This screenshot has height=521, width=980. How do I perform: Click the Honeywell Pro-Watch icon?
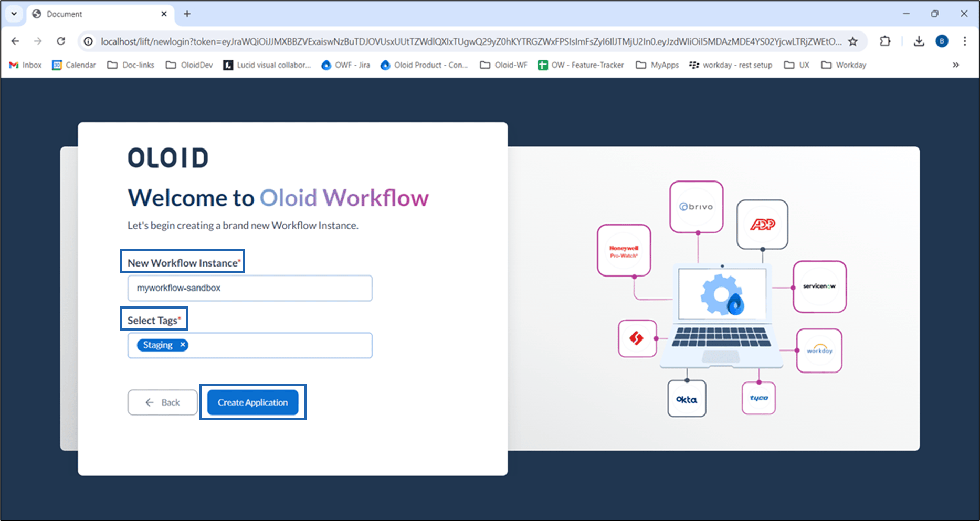click(x=624, y=251)
